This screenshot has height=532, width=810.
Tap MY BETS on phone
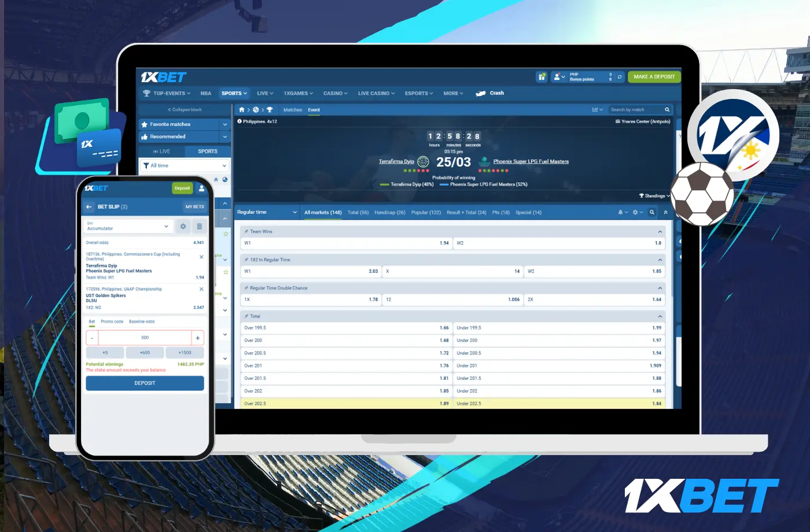click(x=194, y=206)
